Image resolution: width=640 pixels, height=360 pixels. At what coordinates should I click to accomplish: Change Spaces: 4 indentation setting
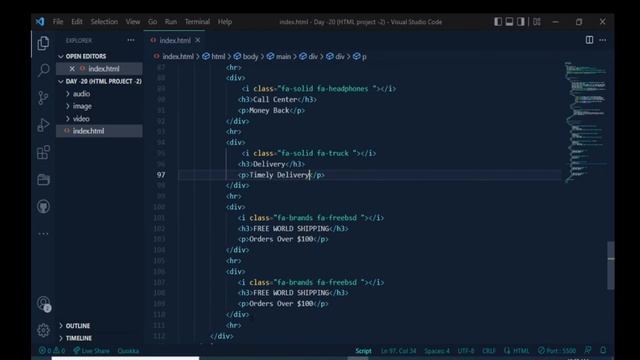(x=437, y=351)
